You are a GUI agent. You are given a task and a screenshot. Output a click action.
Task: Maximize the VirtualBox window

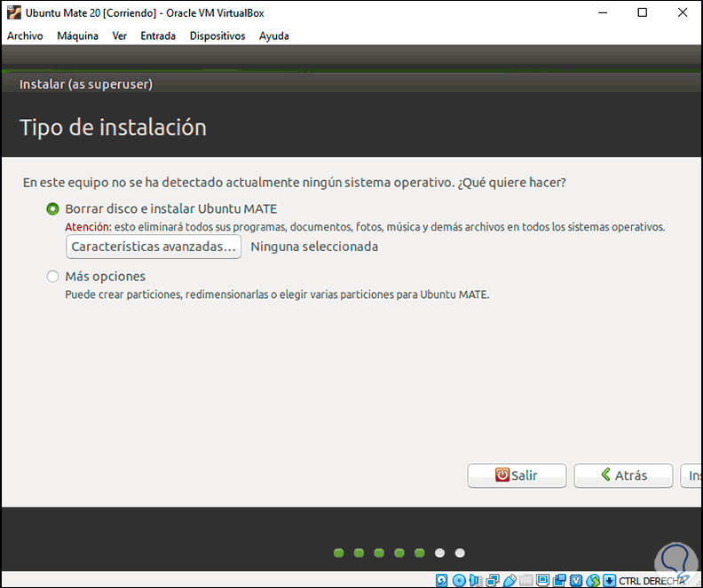643,12
